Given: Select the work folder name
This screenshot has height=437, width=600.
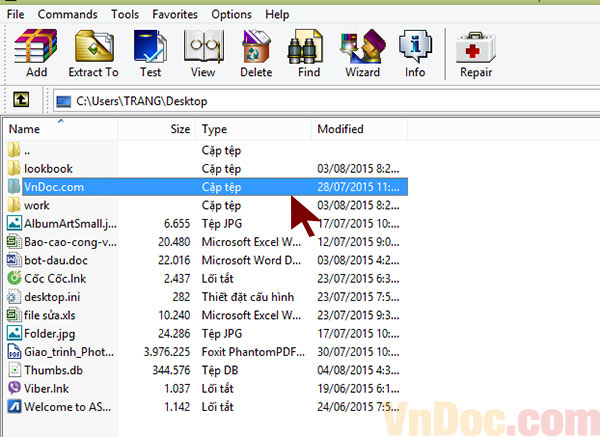Looking at the screenshot, I should click(x=37, y=205).
